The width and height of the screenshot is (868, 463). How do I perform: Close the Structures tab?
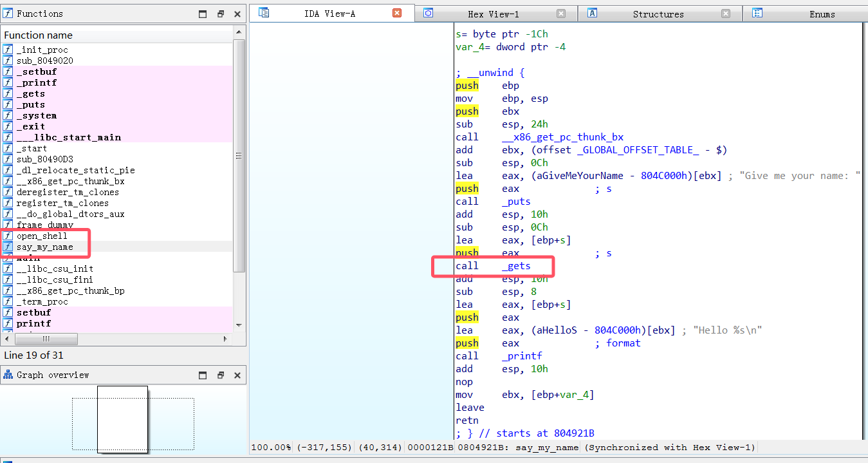pos(726,14)
